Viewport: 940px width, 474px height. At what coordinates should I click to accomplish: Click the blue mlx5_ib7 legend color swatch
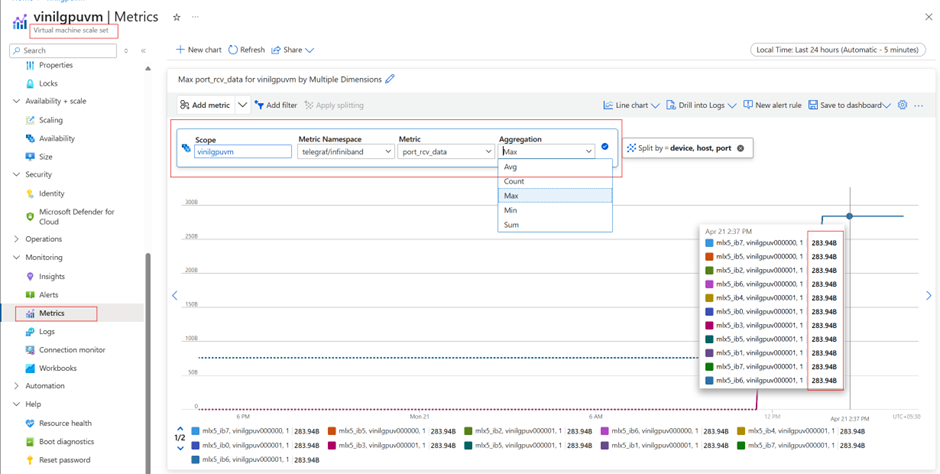[196, 431]
